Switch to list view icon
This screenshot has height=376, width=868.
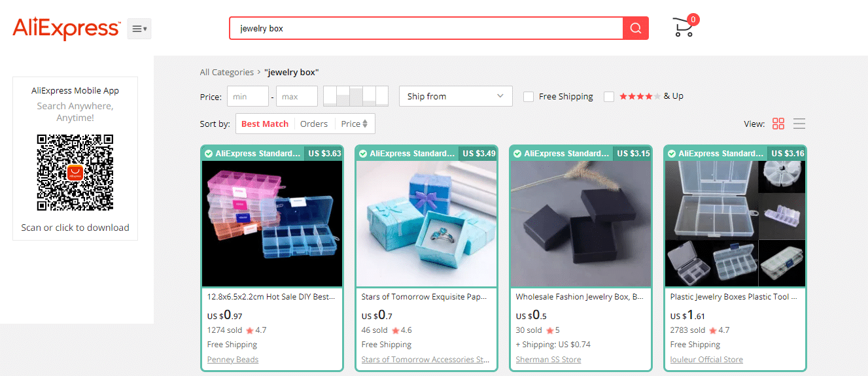point(799,124)
